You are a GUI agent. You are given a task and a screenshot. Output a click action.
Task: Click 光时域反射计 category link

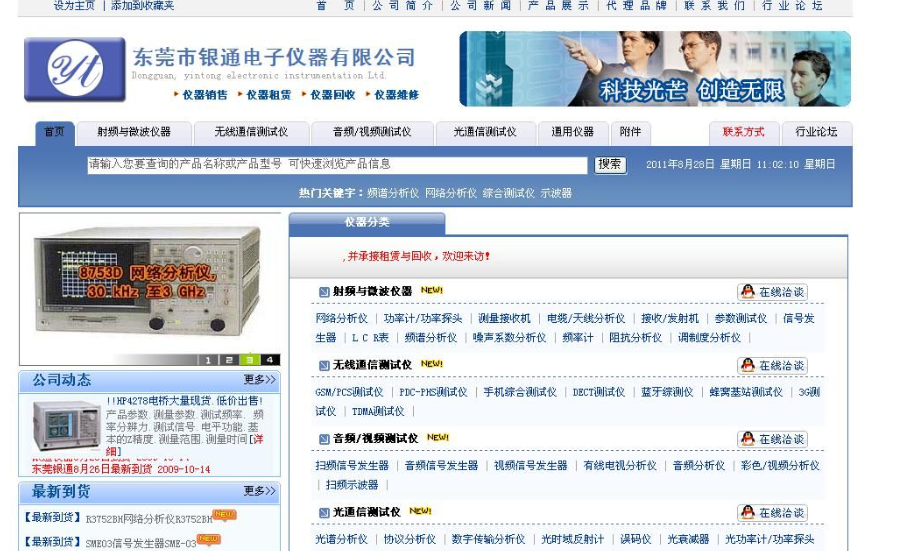[573, 540]
